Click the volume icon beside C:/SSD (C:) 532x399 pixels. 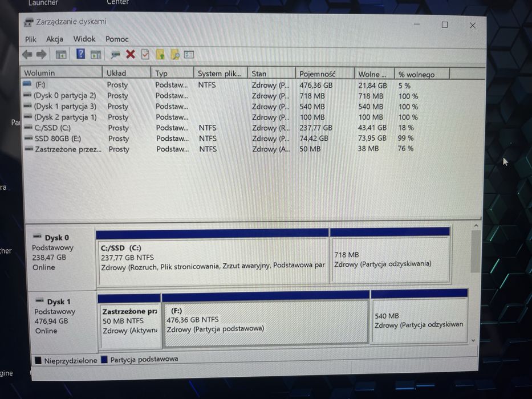[x=28, y=128]
